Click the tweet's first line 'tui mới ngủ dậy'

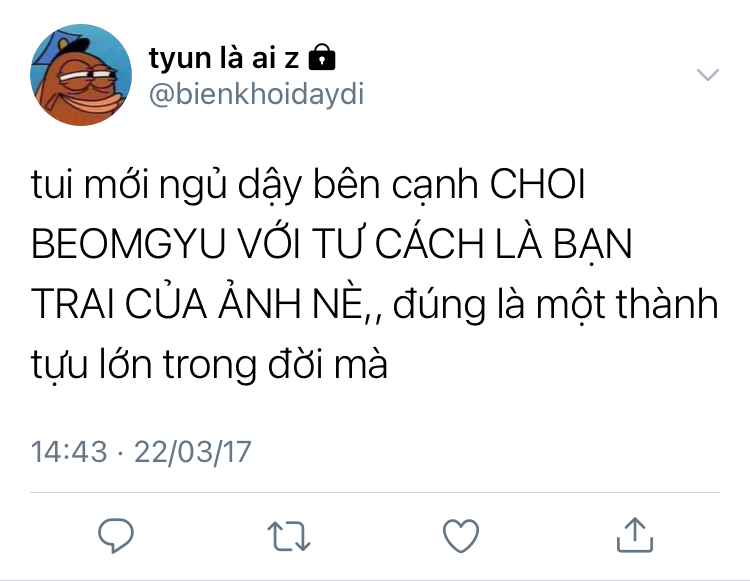click(167, 186)
